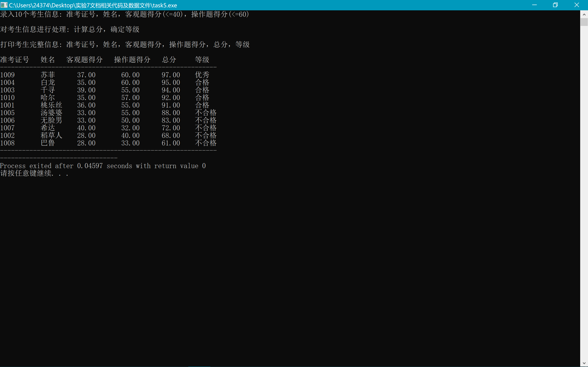
Task: Click total score 61.00 for 巴鲁
Action: pos(171,143)
